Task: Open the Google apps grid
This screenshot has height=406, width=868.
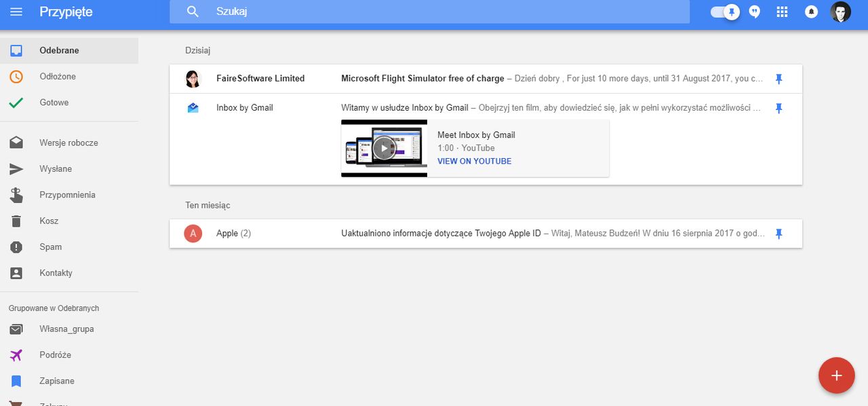Action: [x=782, y=12]
